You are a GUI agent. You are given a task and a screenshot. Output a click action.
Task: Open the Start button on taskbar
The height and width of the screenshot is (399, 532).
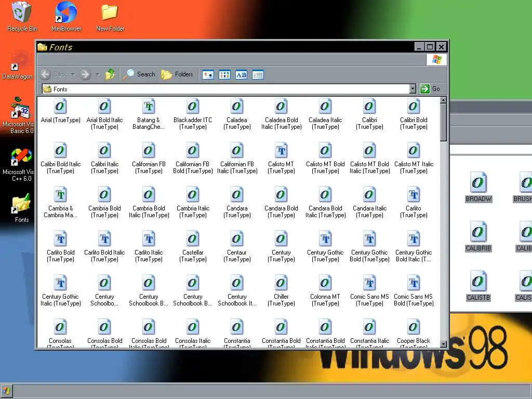[6, 391]
